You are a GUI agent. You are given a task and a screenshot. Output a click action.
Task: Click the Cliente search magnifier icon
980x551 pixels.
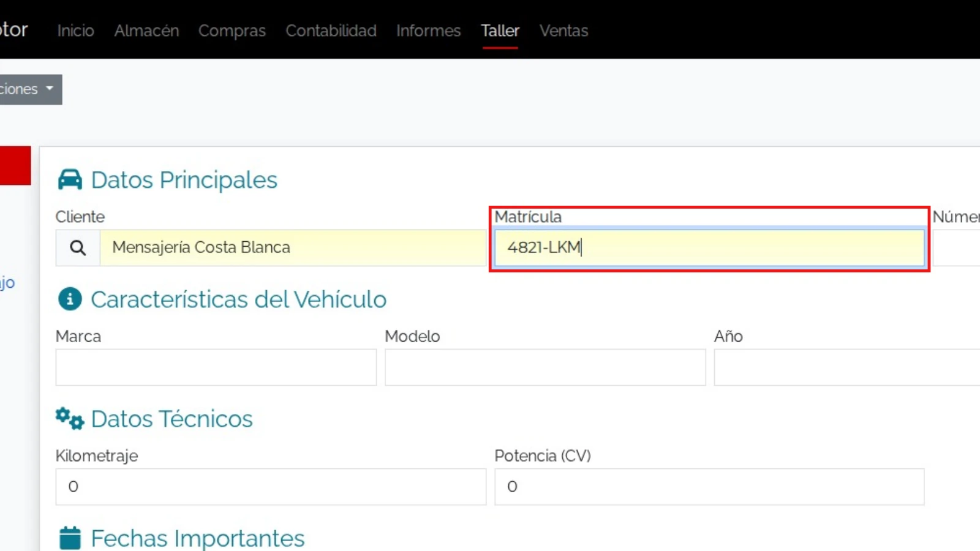[78, 248]
